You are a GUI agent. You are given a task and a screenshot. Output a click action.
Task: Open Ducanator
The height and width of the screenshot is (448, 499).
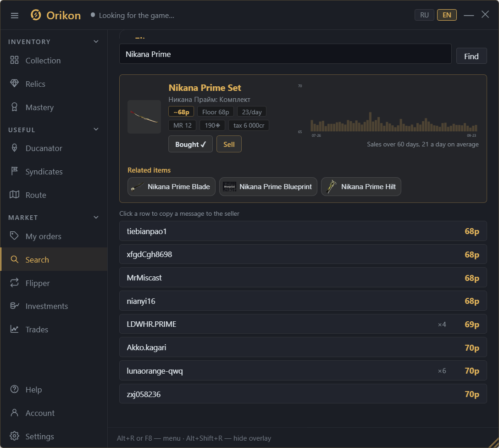54,148
